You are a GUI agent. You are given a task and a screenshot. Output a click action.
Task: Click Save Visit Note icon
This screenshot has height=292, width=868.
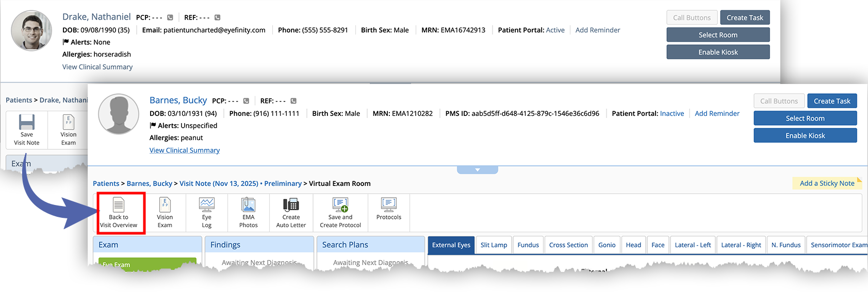click(27, 123)
